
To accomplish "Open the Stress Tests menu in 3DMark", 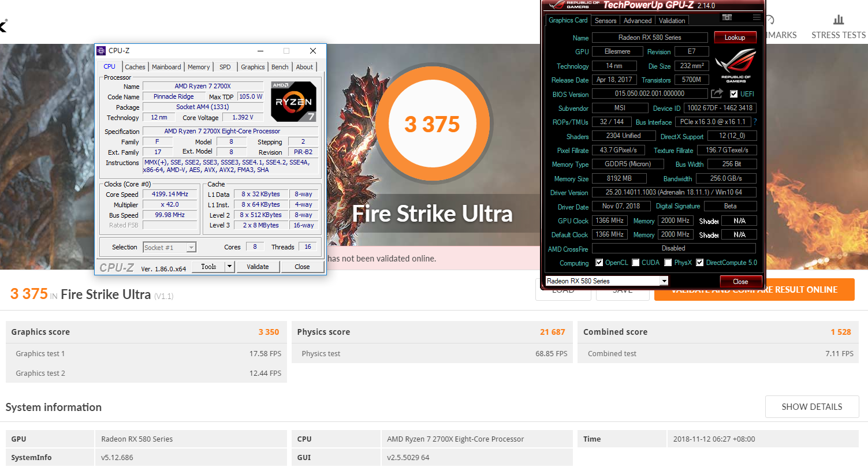I will [839, 35].
